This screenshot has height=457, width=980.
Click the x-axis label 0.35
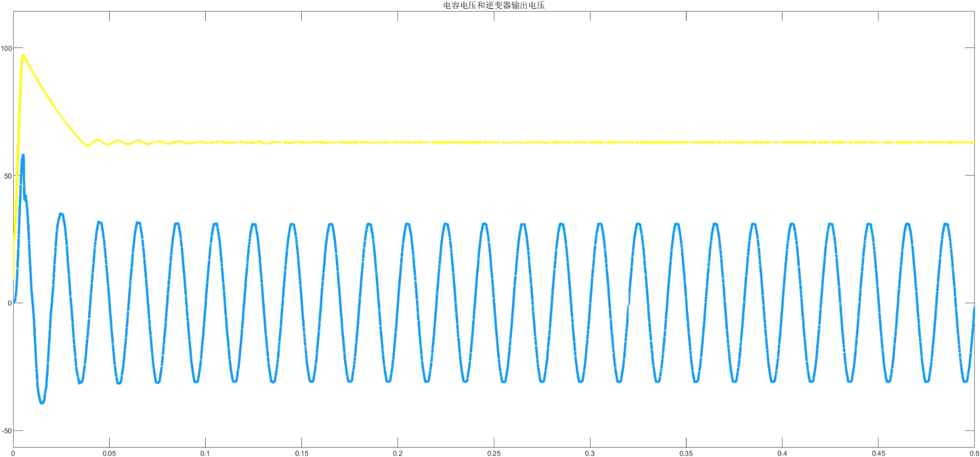pos(686,453)
